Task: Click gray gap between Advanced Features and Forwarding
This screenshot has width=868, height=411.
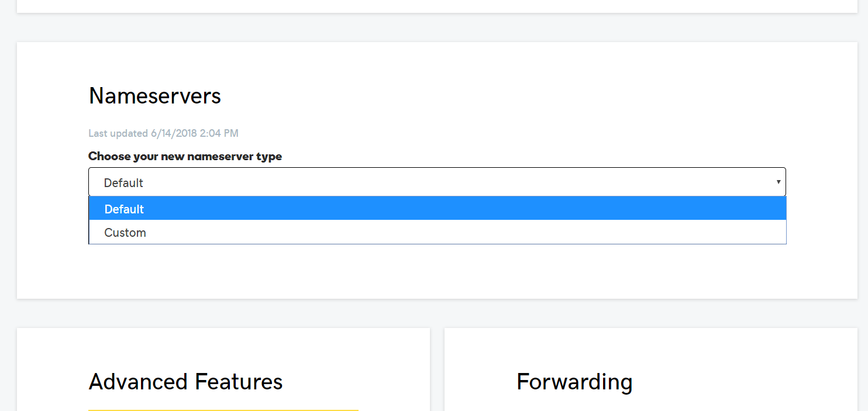Action: tap(437, 369)
